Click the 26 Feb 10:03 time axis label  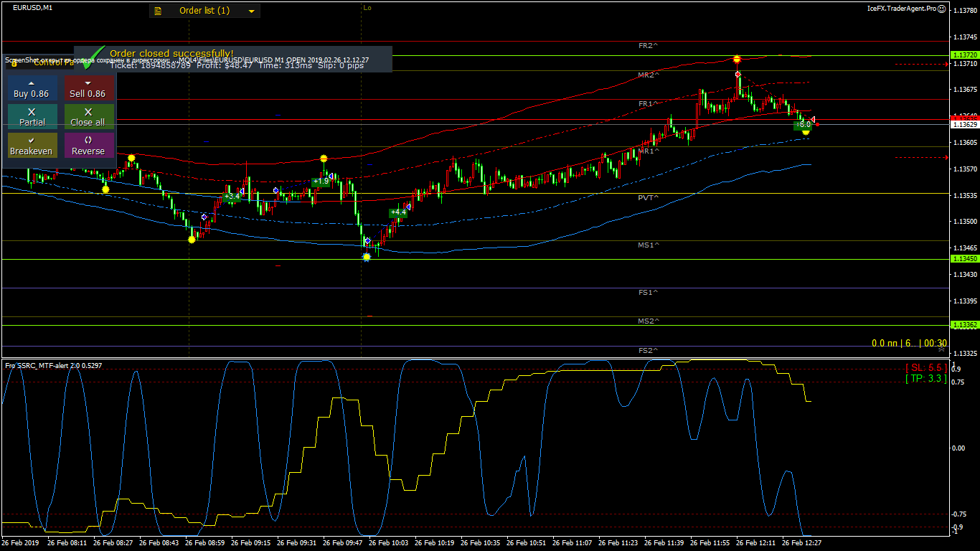click(x=389, y=543)
